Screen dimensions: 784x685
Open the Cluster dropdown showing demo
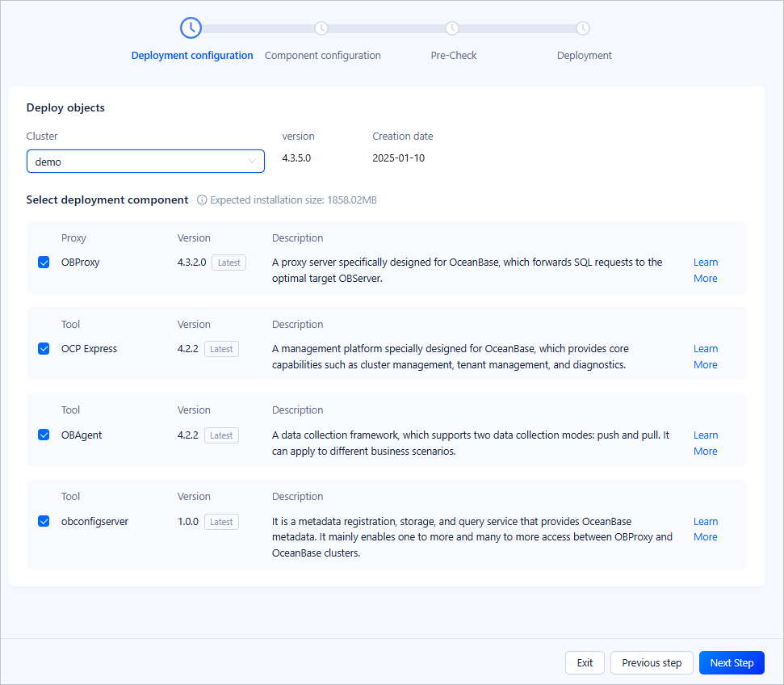click(137, 162)
